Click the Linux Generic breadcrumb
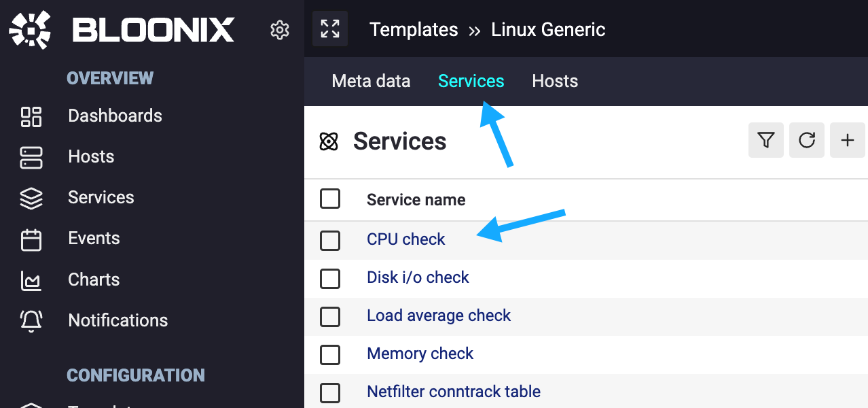The image size is (868, 408). tap(548, 30)
